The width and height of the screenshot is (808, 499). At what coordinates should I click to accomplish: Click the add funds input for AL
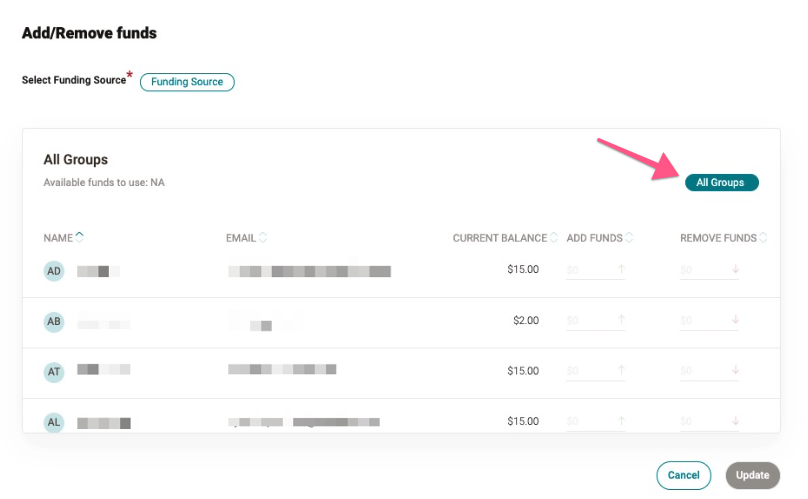[x=590, y=421]
